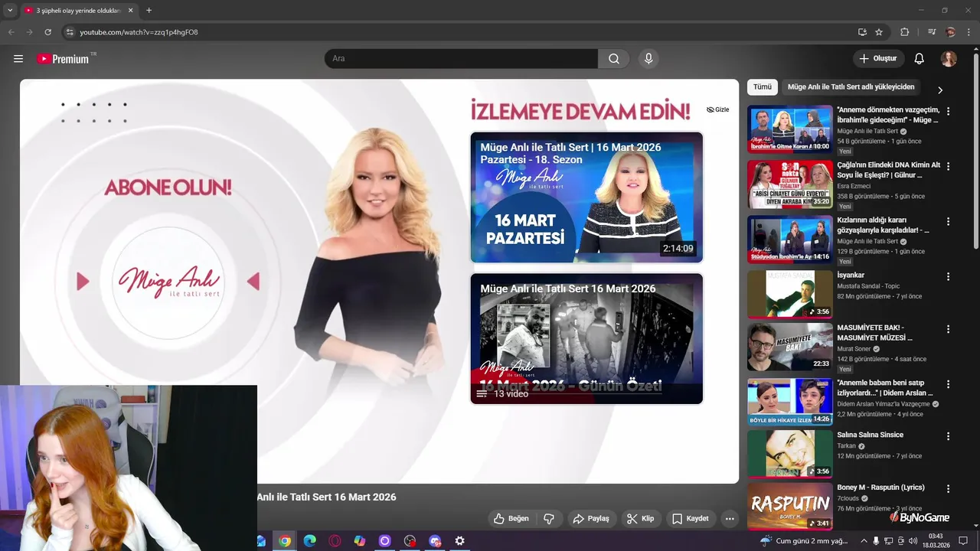Open MASUMİYETE BAK video thumbnail

tap(789, 347)
